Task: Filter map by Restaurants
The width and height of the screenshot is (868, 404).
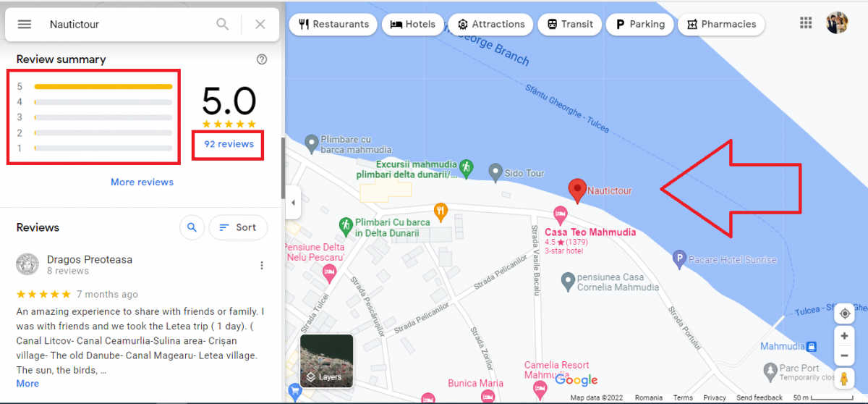Action: point(333,24)
